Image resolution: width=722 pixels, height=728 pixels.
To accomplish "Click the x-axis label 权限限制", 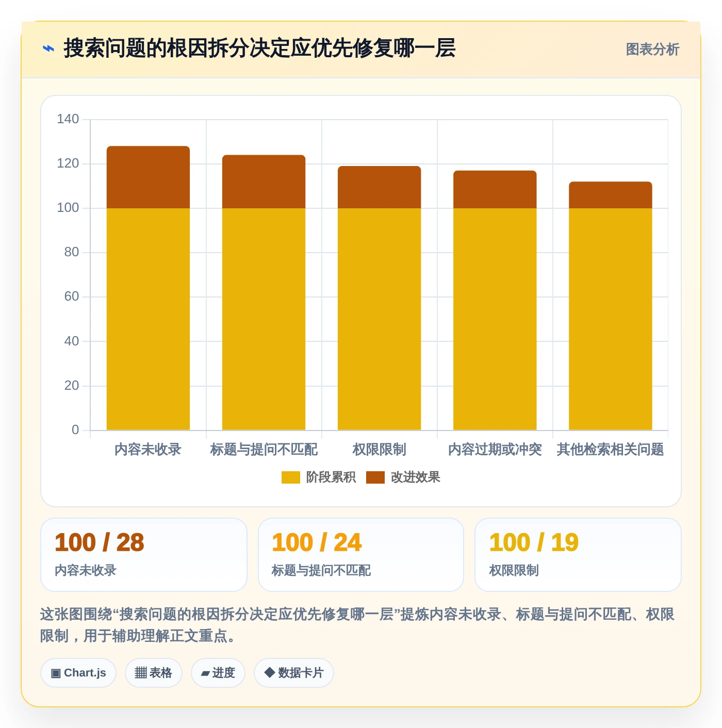I will click(379, 450).
